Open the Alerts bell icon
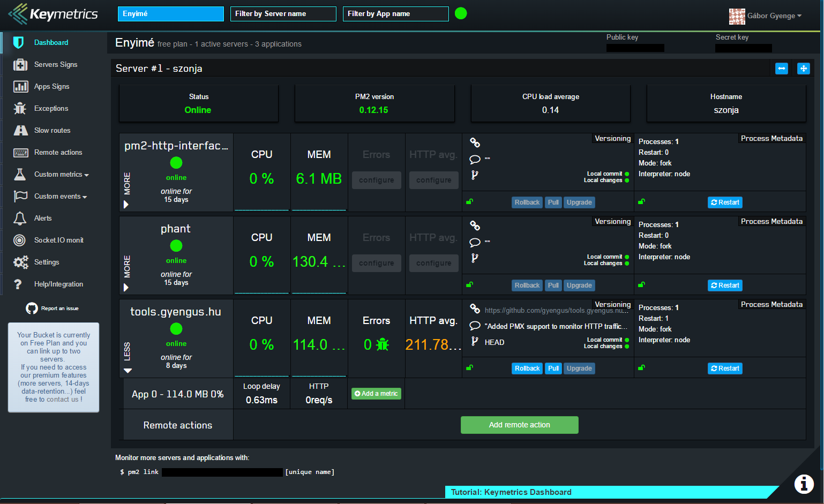 20,218
